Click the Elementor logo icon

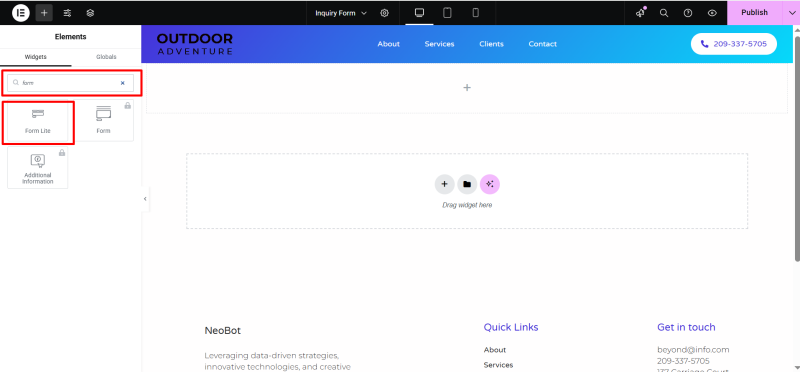[20, 13]
